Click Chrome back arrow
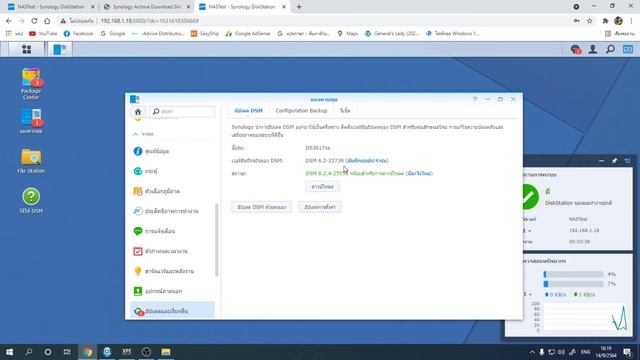Screen dimensions: 640x360 (9, 21)
